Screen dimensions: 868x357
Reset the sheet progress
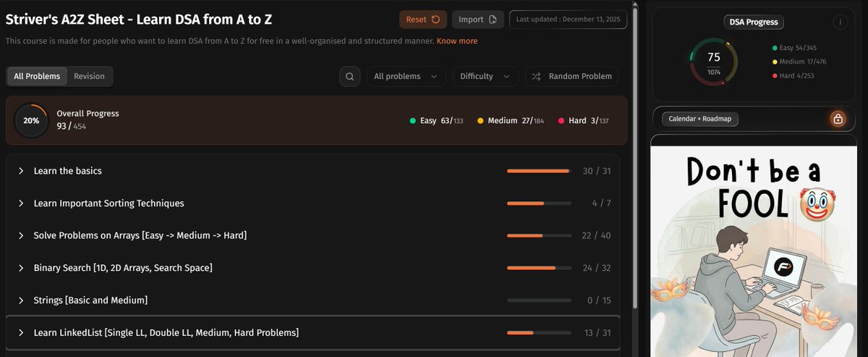[423, 20]
